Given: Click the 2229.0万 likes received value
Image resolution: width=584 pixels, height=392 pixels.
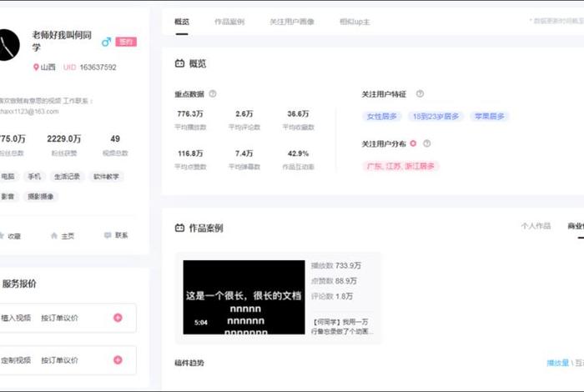Looking at the screenshot, I should [64, 138].
